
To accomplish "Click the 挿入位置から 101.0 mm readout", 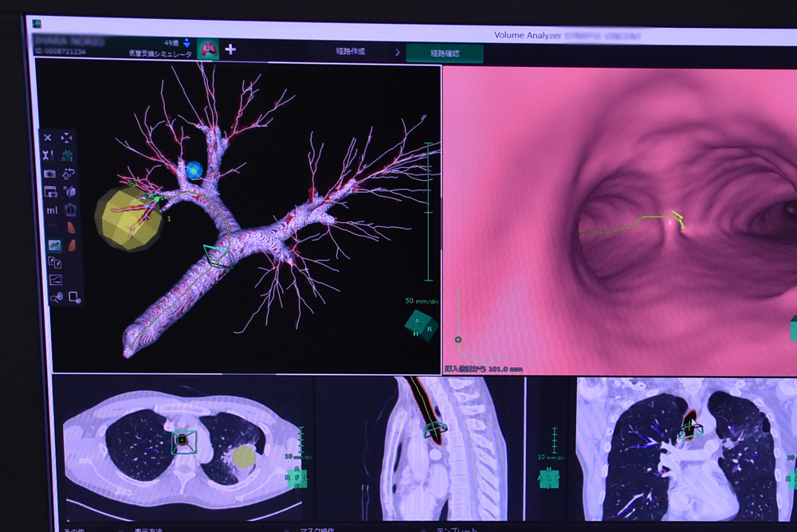I will pos(484,369).
